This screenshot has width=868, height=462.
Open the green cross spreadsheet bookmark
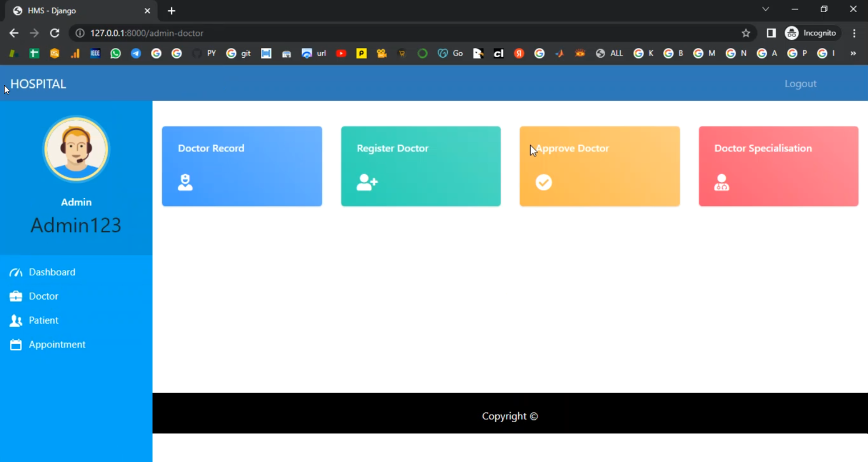[34, 53]
